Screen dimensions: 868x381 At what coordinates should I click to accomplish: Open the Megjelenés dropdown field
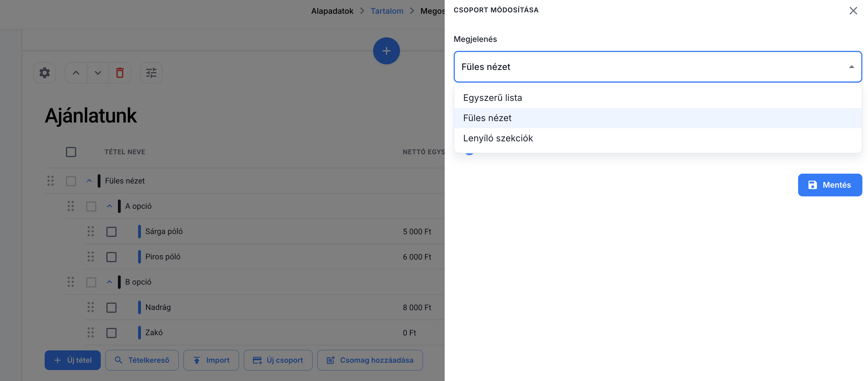pos(657,67)
